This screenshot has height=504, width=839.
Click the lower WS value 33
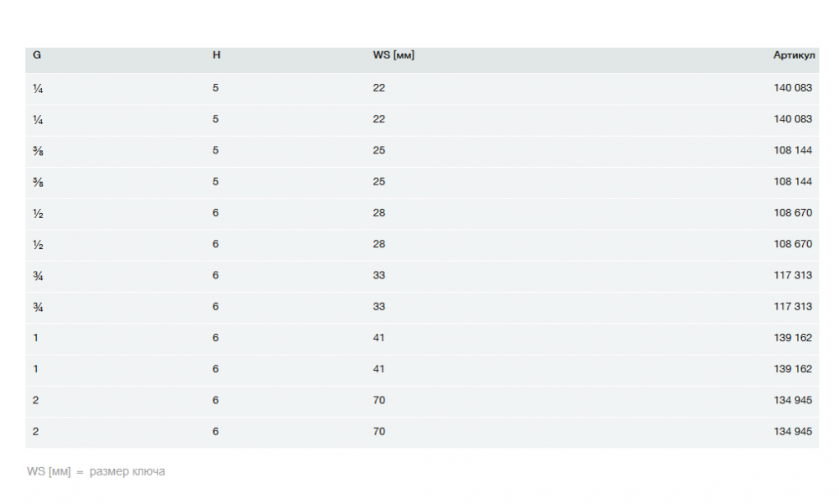point(379,306)
